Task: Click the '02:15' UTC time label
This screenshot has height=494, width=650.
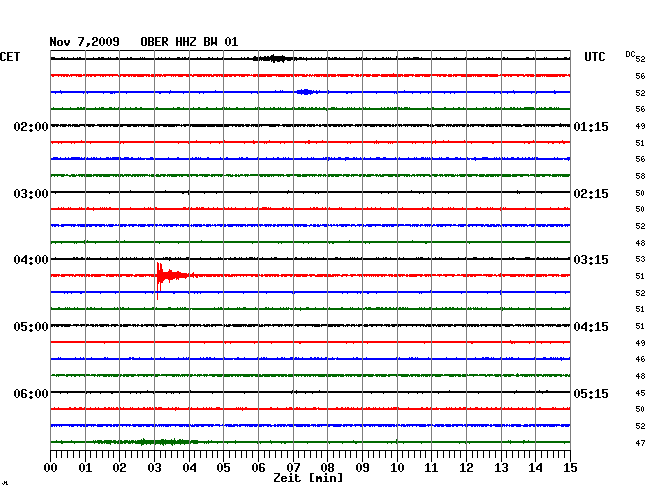Action: (591, 194)
